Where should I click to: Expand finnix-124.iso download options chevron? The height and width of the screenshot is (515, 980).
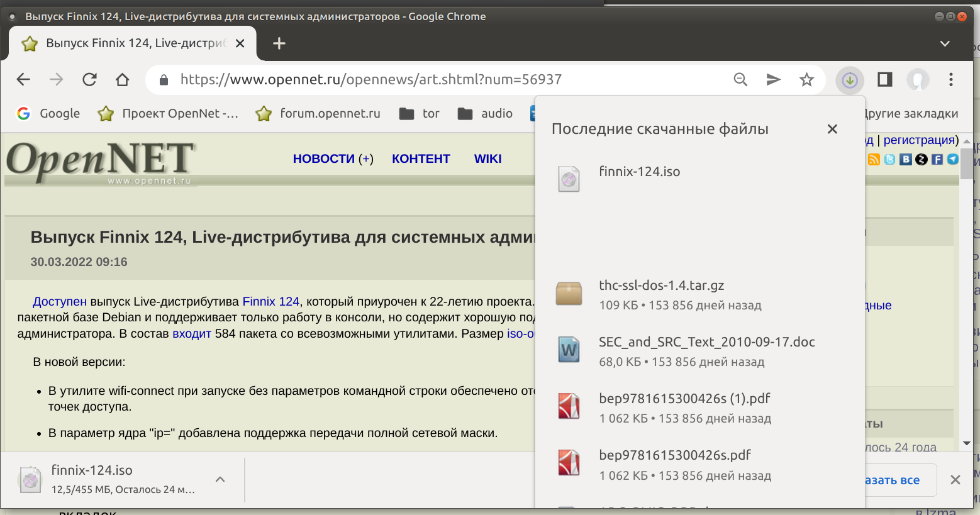coord(220,479)
